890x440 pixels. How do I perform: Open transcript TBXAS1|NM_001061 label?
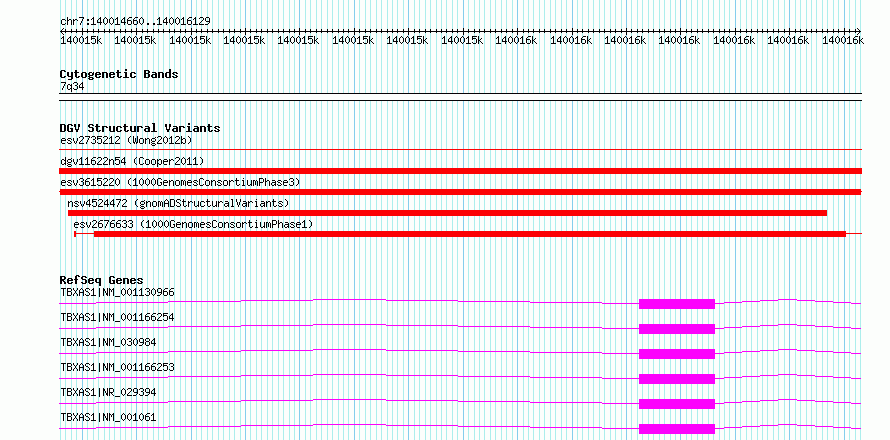108,417
